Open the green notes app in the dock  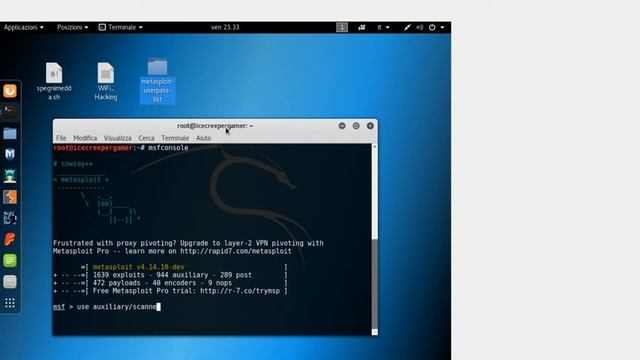pos(10,260)
